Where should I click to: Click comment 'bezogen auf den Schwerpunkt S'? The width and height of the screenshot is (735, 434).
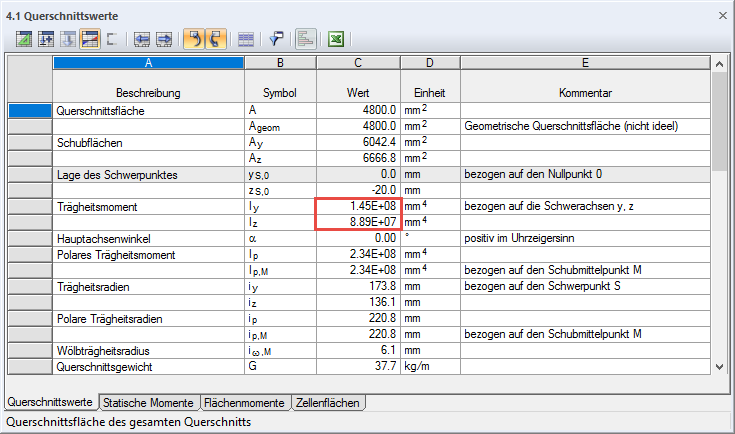pos(585,286)
